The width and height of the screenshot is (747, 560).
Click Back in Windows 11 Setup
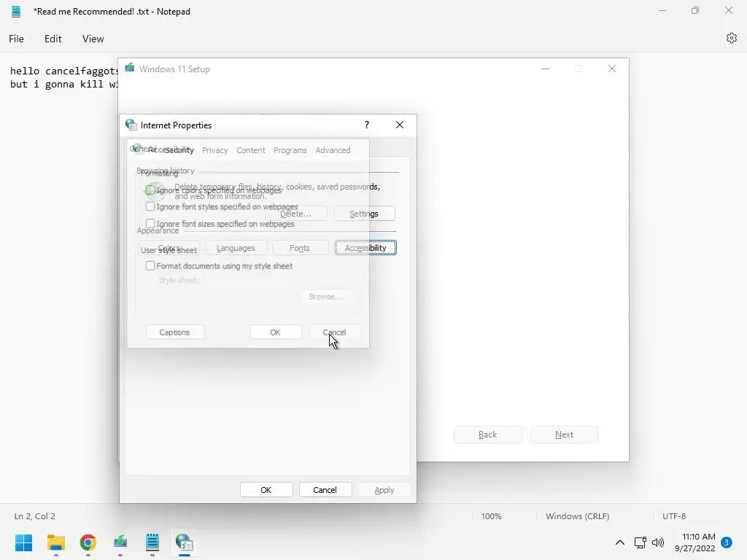pyautogui.click(x=488, y=435)
